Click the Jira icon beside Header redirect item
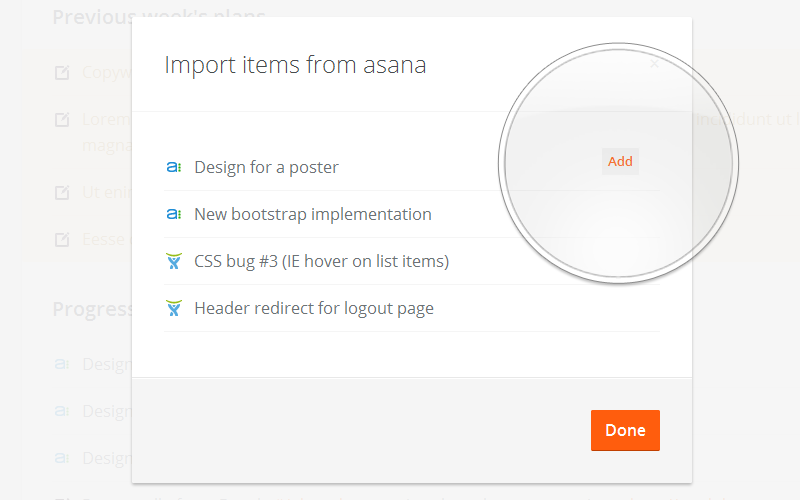 (174, 308)
